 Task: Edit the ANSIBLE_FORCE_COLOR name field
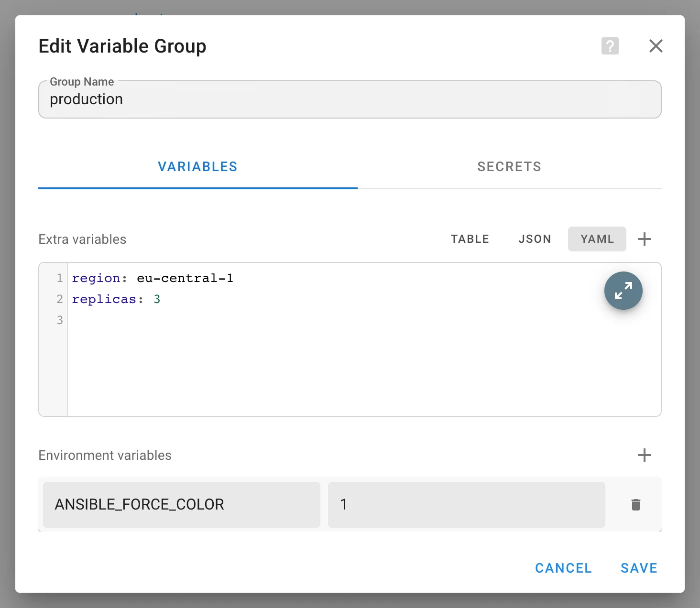182,505
